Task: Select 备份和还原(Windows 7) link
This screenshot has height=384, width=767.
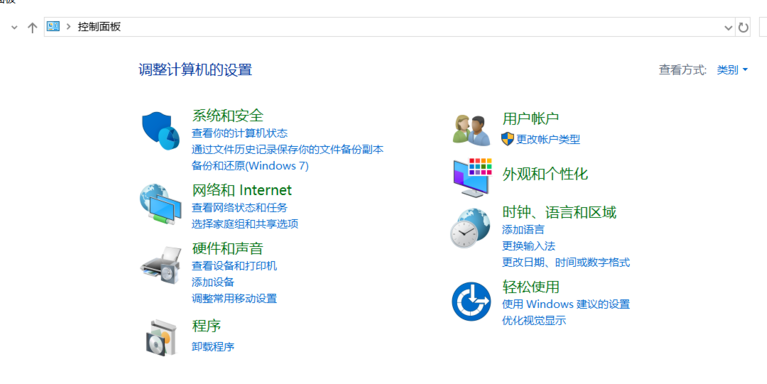Action: click(x=250, y=166)
